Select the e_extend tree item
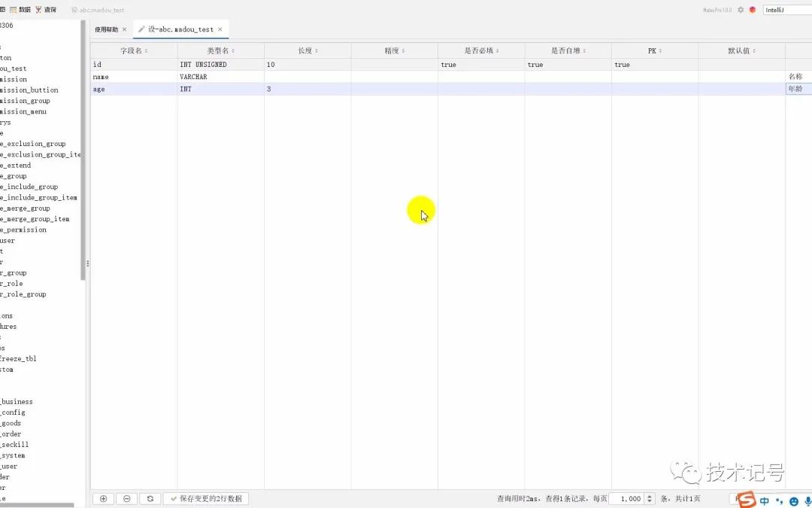This screenshot has height=508, width=812. tap(16, 166)
